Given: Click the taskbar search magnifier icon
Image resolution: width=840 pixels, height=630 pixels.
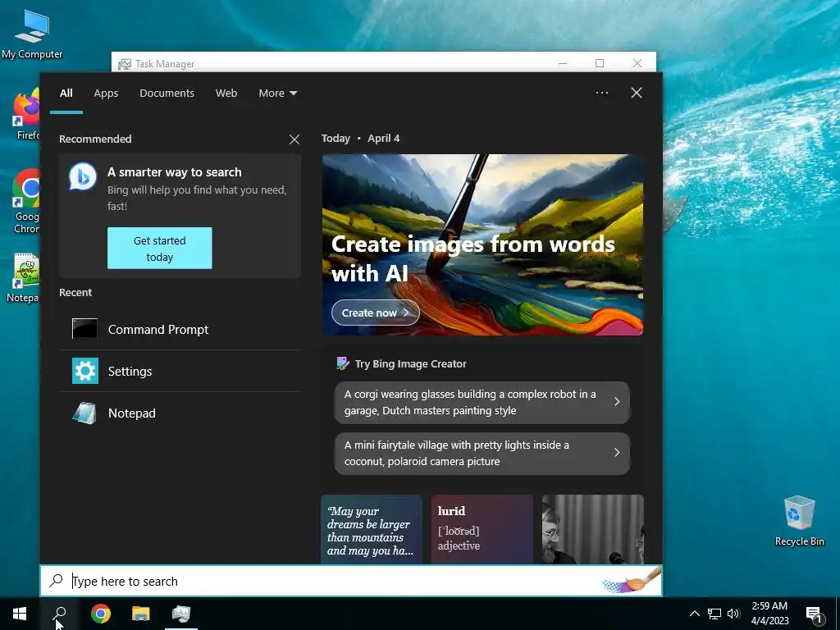Looking at the screenshot, I should point(60,614).
